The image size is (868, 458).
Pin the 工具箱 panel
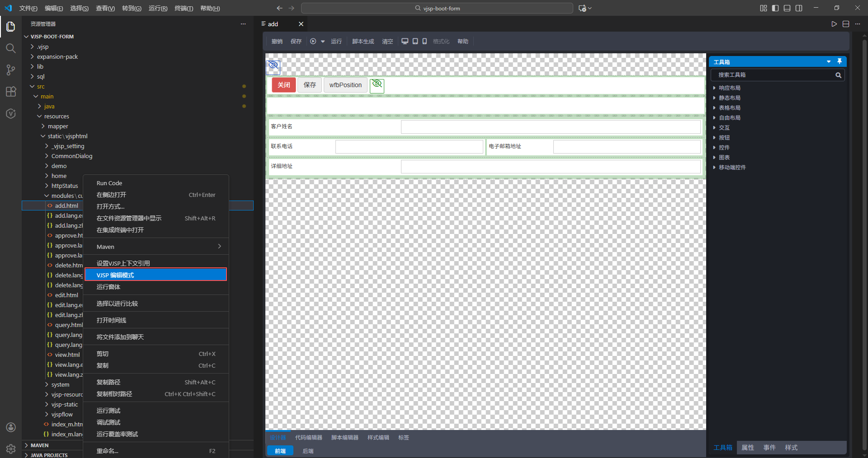tap(840, 61)
